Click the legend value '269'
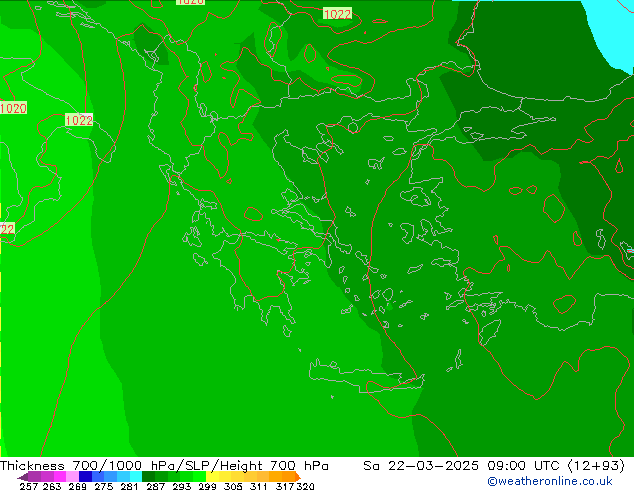The height and width of the screenshot is (490, 634). [x=77, y=486]
